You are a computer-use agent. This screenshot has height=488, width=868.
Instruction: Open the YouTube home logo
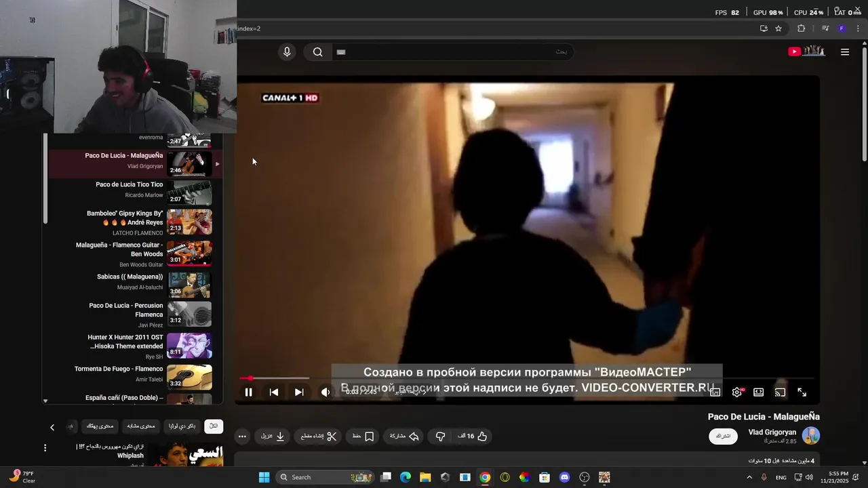click(807, 52)
